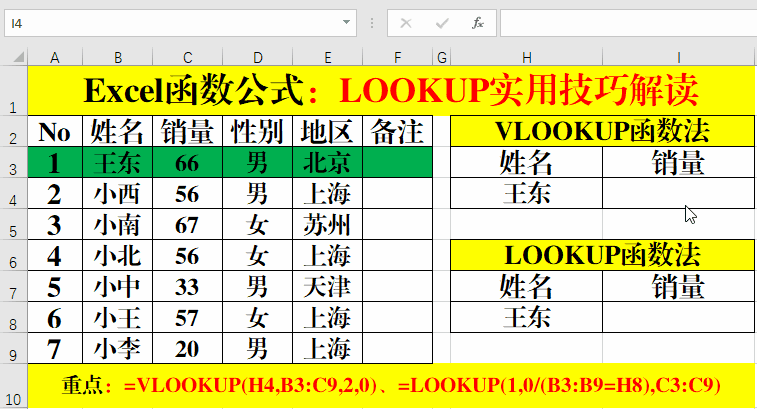
Task: Open the Name Box dropdown arrow
Action: tap(346, 22)
